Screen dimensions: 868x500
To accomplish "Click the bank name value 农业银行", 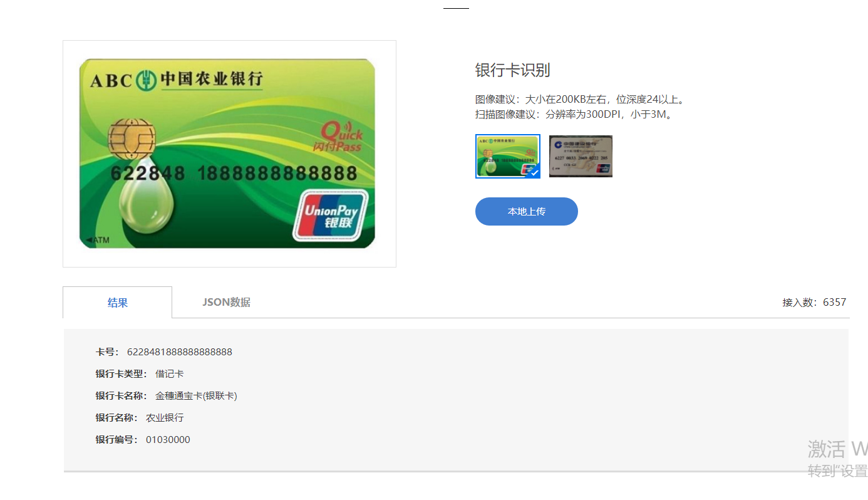I will pyautogui.click(x=165, y=418).
